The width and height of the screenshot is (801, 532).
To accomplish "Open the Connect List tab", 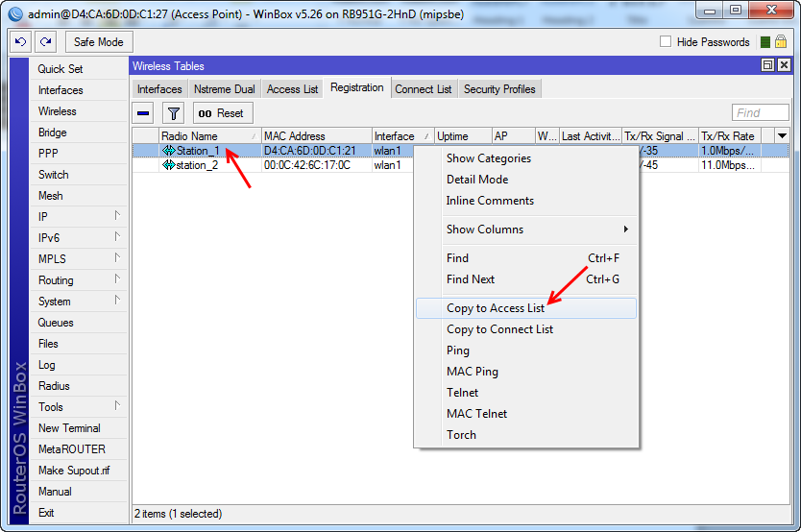I will (424, 89).
